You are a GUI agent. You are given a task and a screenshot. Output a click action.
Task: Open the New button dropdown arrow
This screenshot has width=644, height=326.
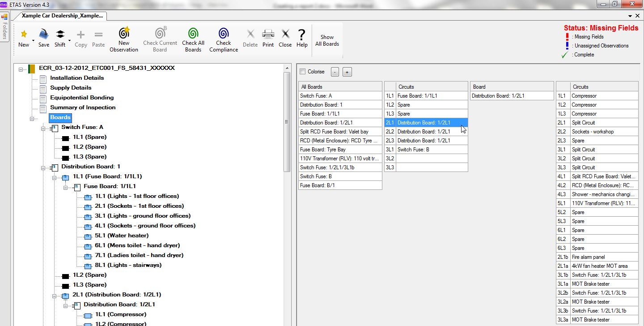click(x=34, y=39)
